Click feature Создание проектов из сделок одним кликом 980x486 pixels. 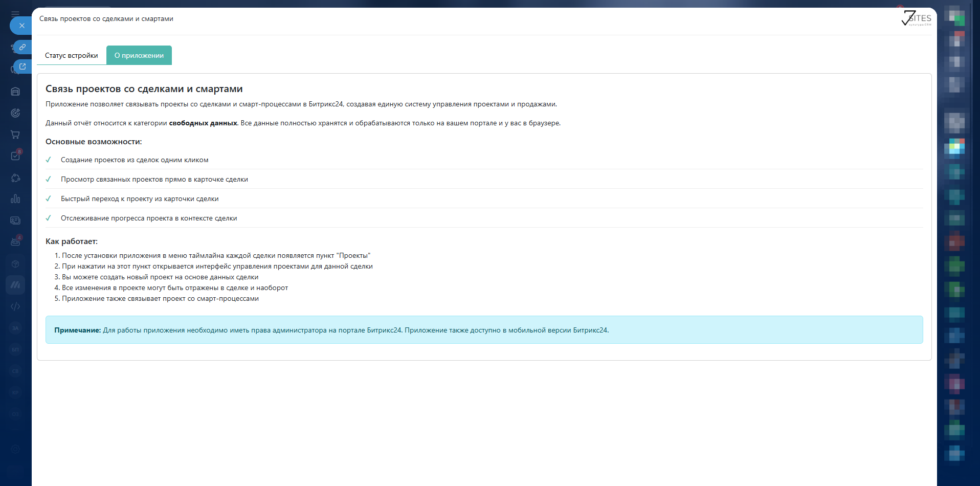tap(135, 160)
